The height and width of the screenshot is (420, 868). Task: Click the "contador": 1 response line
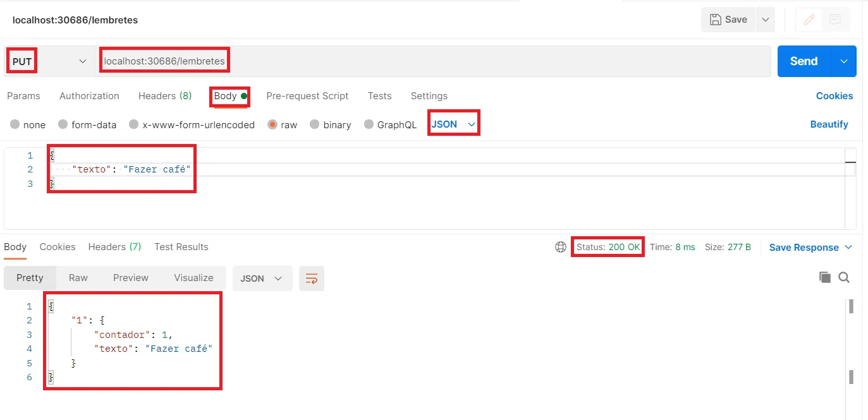pos(133,335)
